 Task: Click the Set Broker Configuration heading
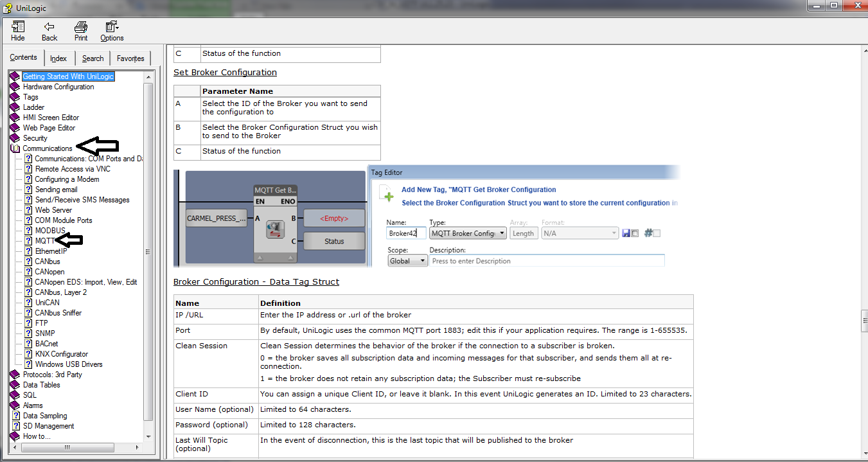225,73
